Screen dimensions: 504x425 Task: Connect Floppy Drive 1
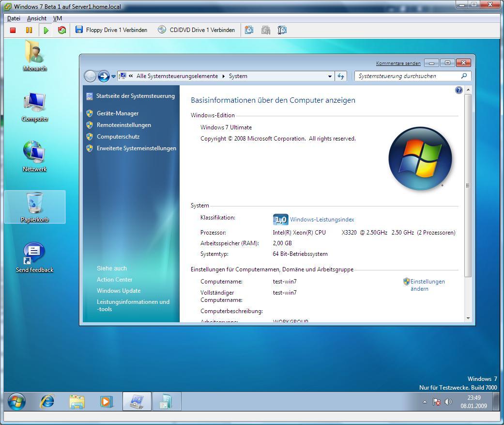111,30
